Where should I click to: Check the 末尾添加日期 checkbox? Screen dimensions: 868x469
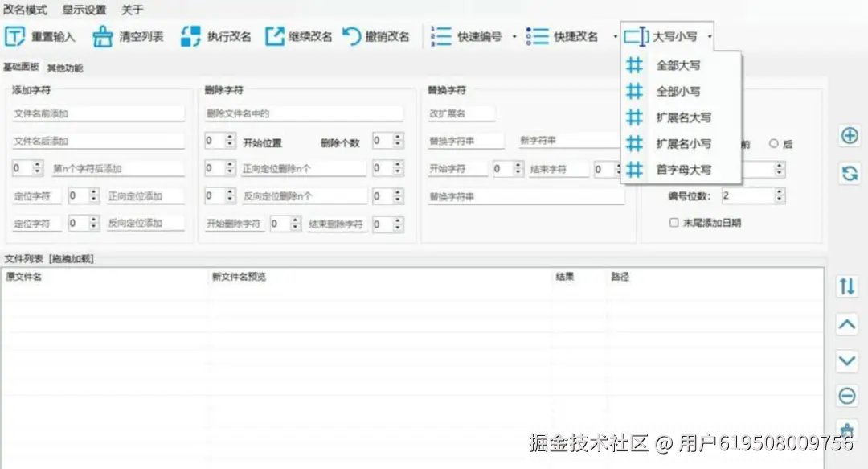(674, 223)
